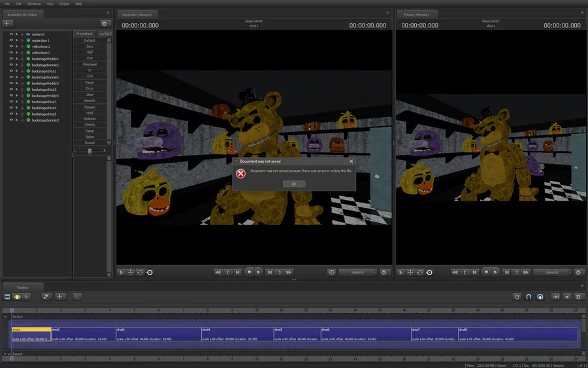This screenshot has height=368, width=588.
Task: Select the Secondary Viewport tab
Action: [137, 14]
